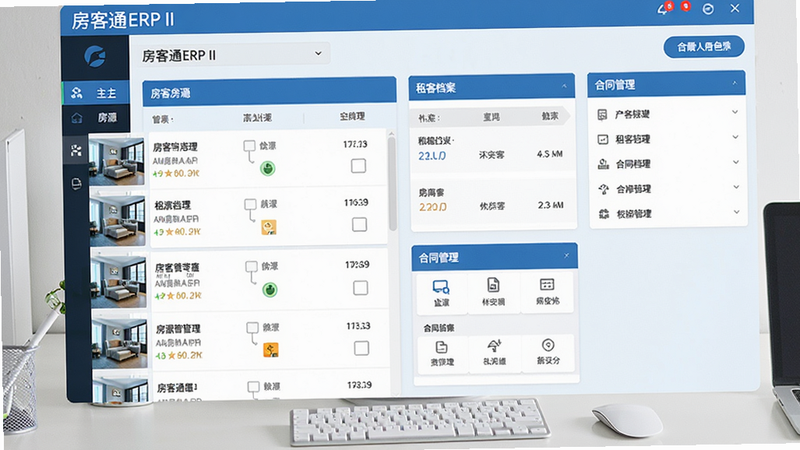Open the first listing's bedroom thumbnail

(117, 161)
